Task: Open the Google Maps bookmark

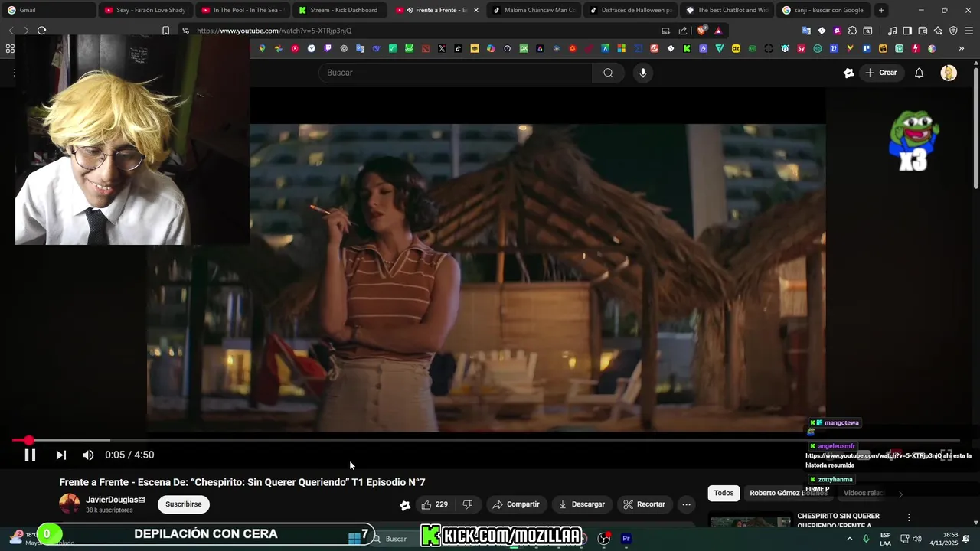Action: click(x=262, y=48)
